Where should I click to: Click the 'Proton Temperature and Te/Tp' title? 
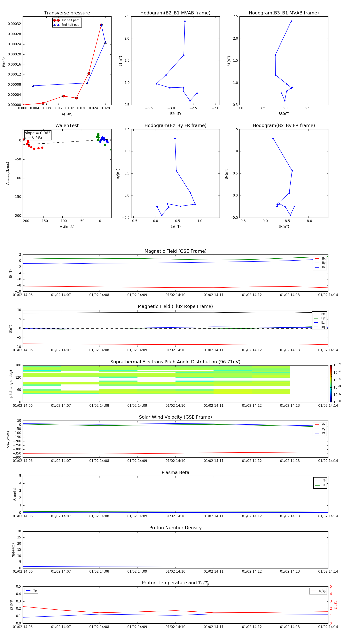(x=175, y=583)
